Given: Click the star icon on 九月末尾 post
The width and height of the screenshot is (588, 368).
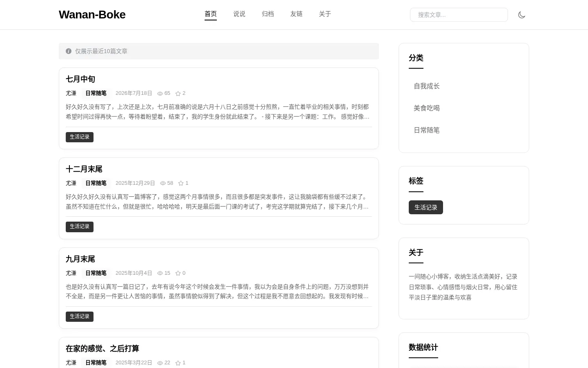Looking at the screenshot, I should (178, 273).
